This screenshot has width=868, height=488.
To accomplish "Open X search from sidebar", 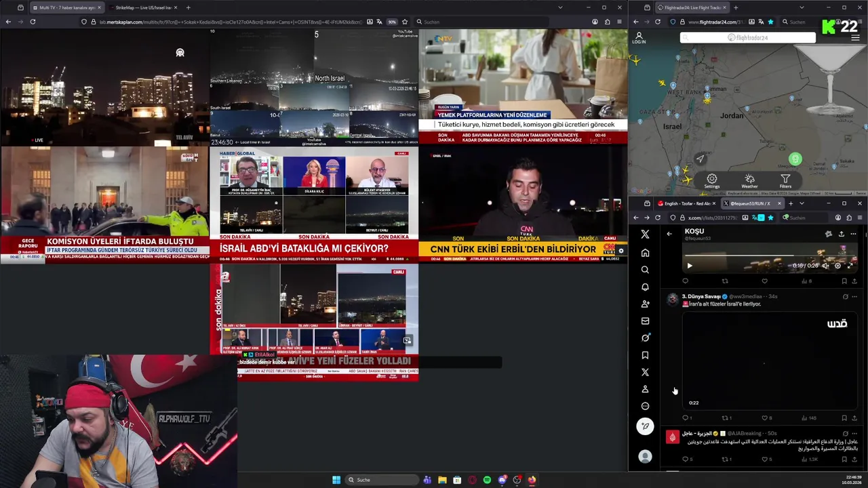I will point(645,270).
